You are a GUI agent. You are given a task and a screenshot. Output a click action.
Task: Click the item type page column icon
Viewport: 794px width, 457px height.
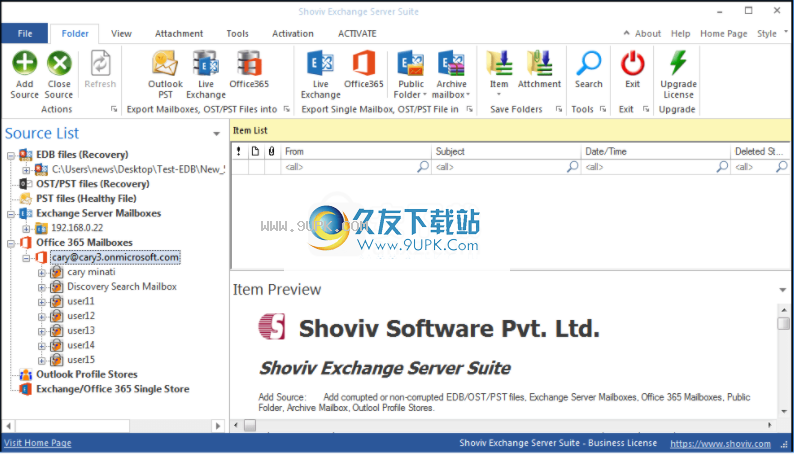click(x=255, y=151)
